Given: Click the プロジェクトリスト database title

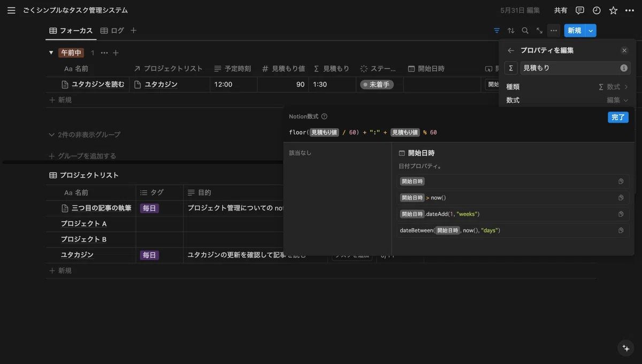Looking at the screenshot, I should click(89, 175).
